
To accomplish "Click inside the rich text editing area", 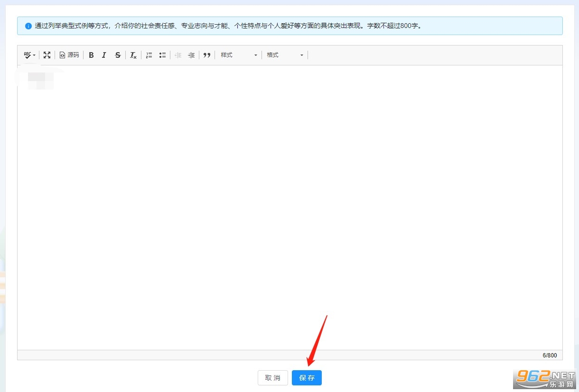I will click(x=290, y=208).
